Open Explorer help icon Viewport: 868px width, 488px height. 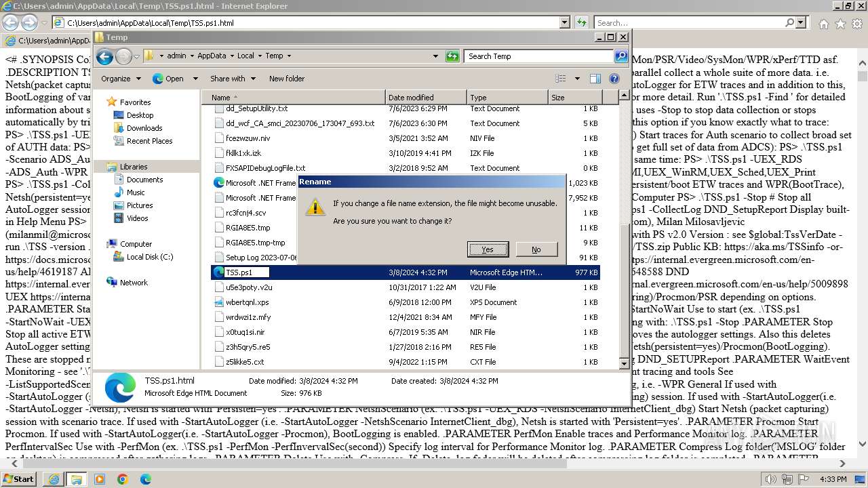[614, 79]
